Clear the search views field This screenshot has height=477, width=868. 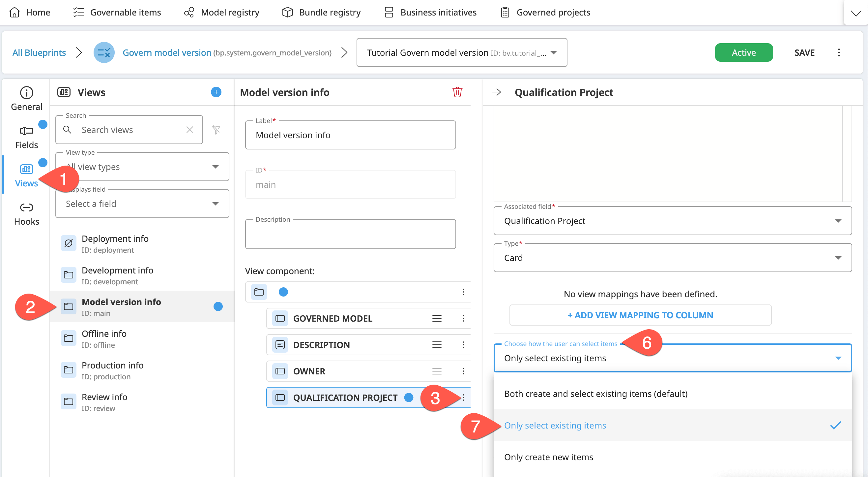click(x=190, y=130)
